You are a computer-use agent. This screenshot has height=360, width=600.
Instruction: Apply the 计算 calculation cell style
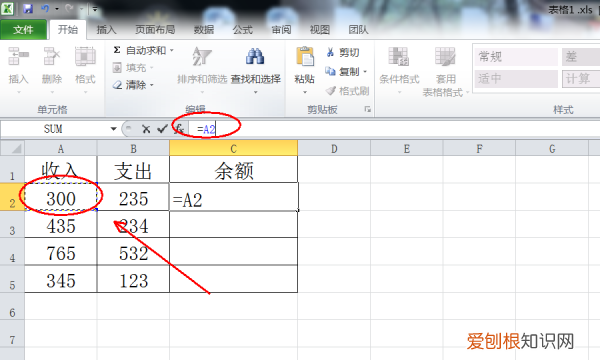click(x=581, y=79)
